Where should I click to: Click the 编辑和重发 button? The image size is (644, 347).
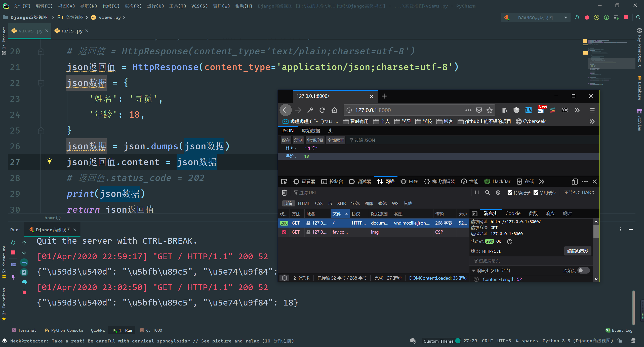[x=578, y=251]
